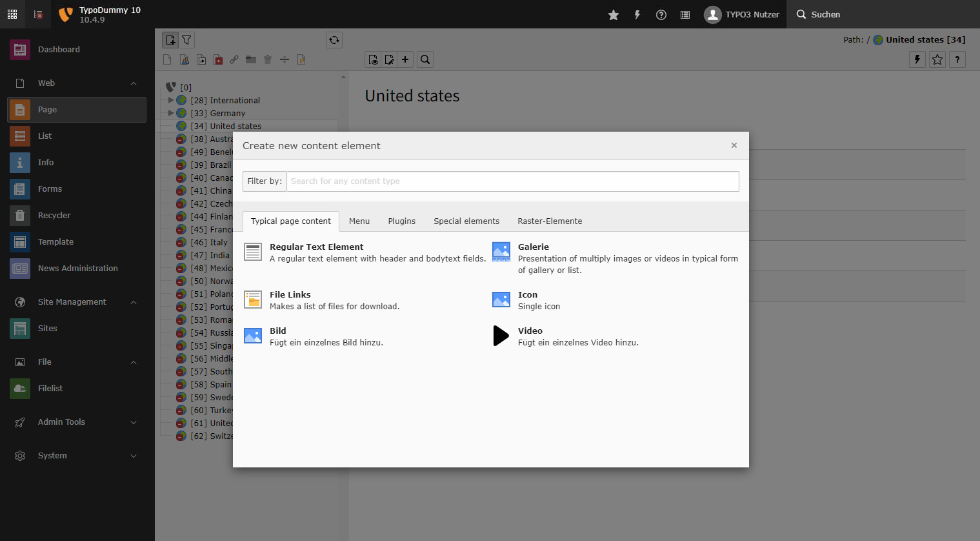Click the clear cache lightning button for this page
The width and height of the screenshot is (980, 541).
pyautogui.click(x=917, y=59)
